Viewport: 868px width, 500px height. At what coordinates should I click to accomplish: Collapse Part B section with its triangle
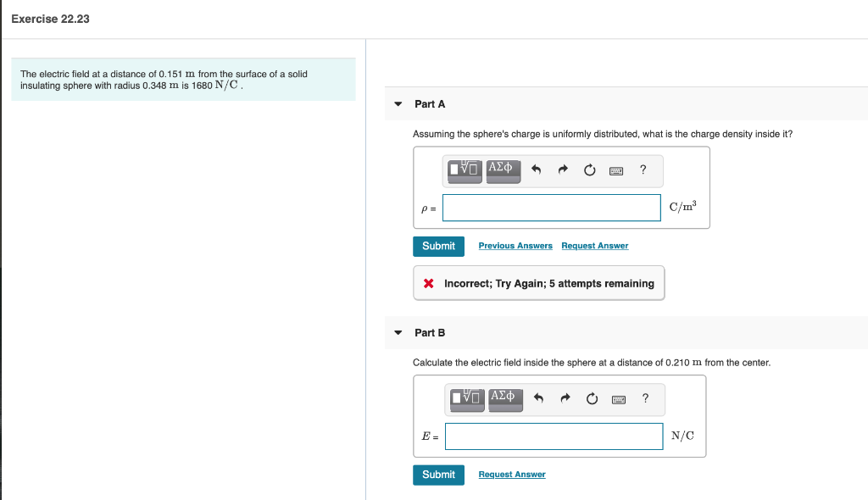coord(398,333)
